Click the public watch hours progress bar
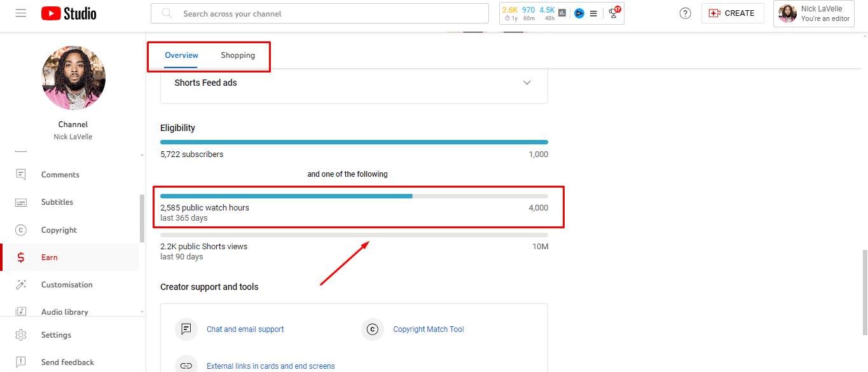Screen dimensions: 868x372 coord(354,196)
